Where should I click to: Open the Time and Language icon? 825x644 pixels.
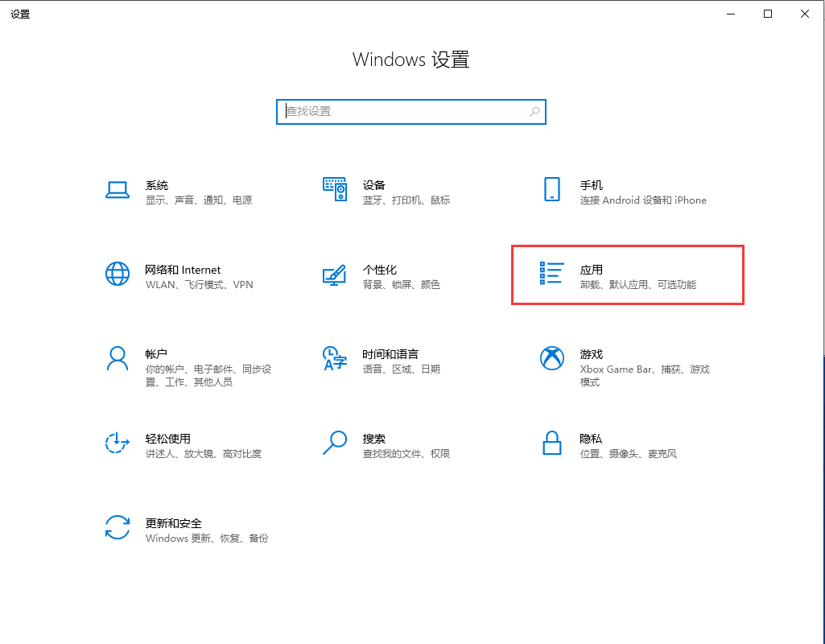pos(335,358)
